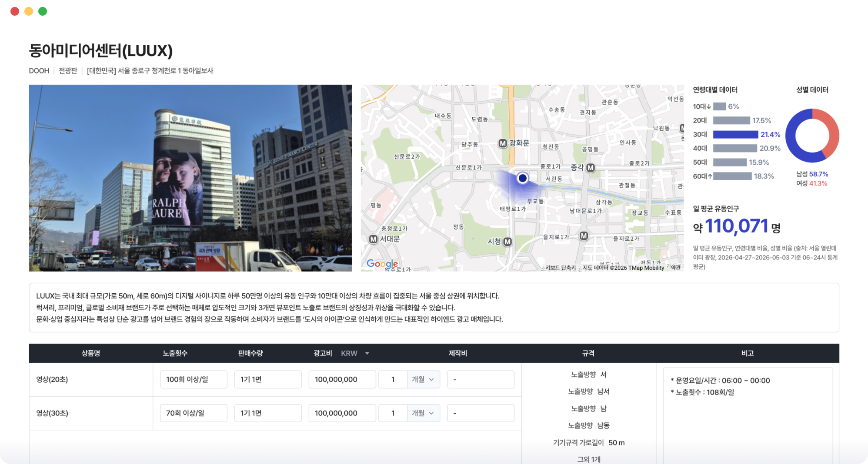Click the highlighted 30대 21.4% bar
The height and width of the screenshot is (464, 868).
point(736,135)
